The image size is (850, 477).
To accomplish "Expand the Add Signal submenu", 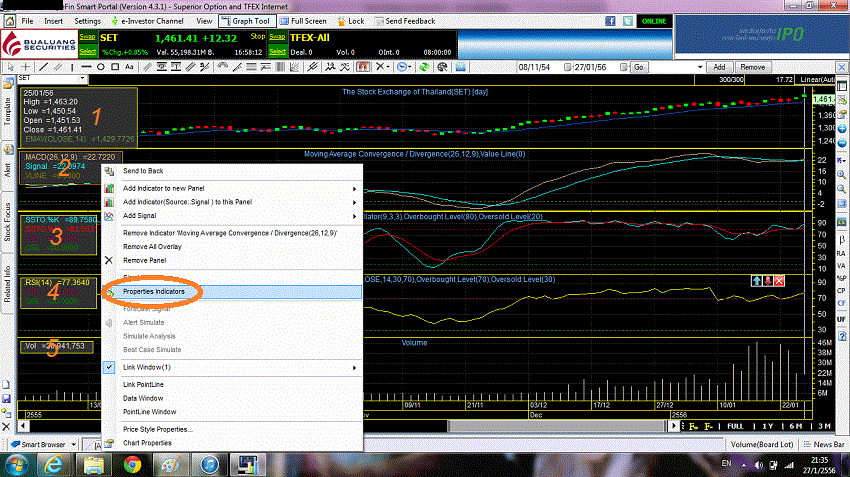I will (232, 215).
